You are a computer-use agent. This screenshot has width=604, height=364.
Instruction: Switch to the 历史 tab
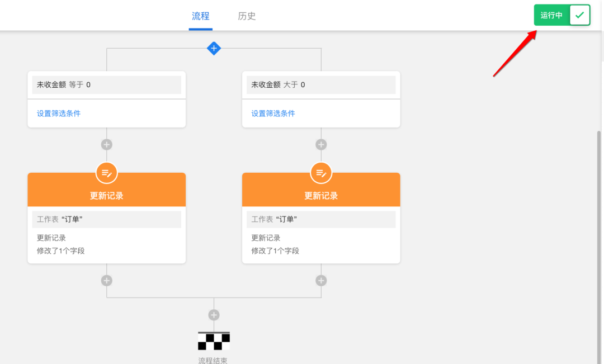point(247,16)
